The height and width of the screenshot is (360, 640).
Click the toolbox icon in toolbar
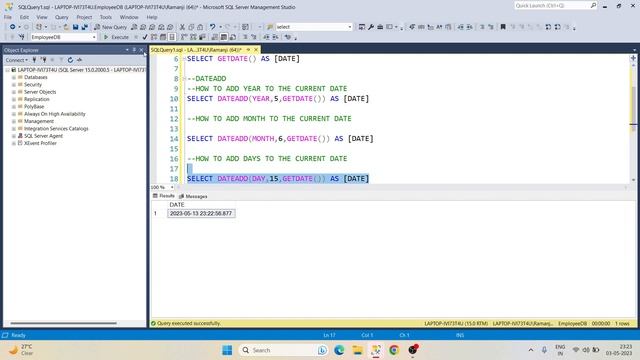click(380, 27)
